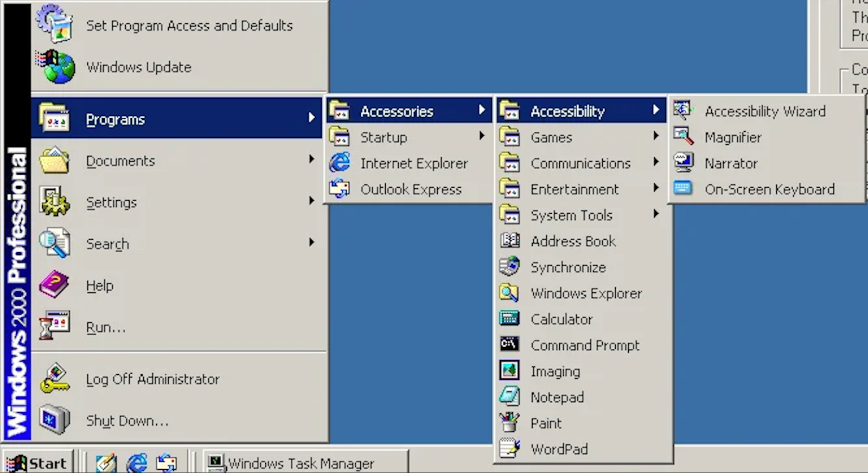The width and height of the screenshot is (868, 473).
Task: Click the Notepad icon
Action: [x=509, y=397]
